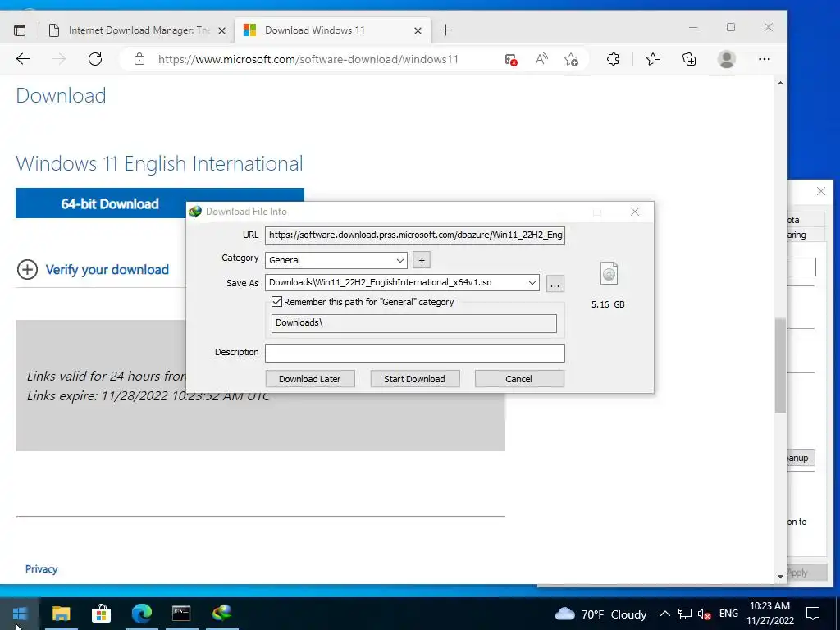
Task: Open the notification center icon
Action: (813, 614)
